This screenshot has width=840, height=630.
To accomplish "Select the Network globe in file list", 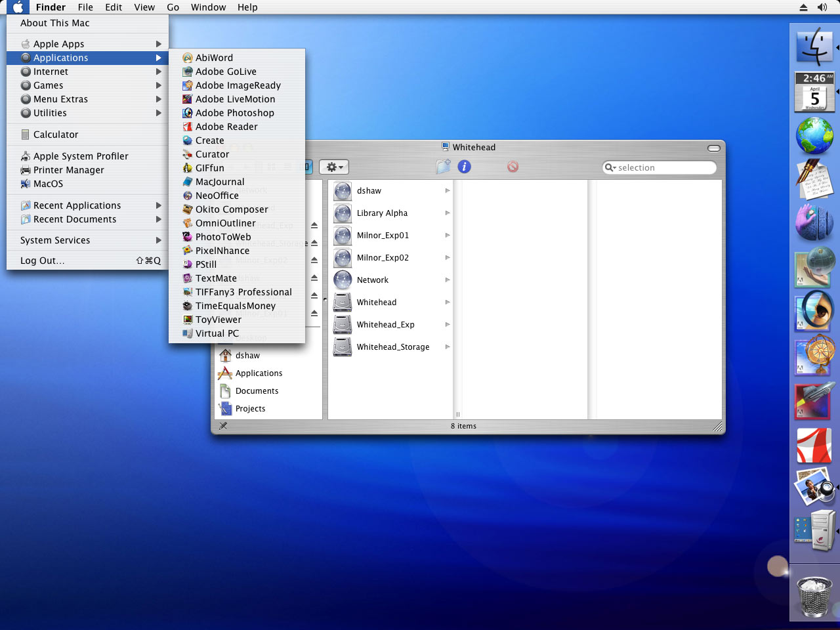I will (x=343, y=280).
